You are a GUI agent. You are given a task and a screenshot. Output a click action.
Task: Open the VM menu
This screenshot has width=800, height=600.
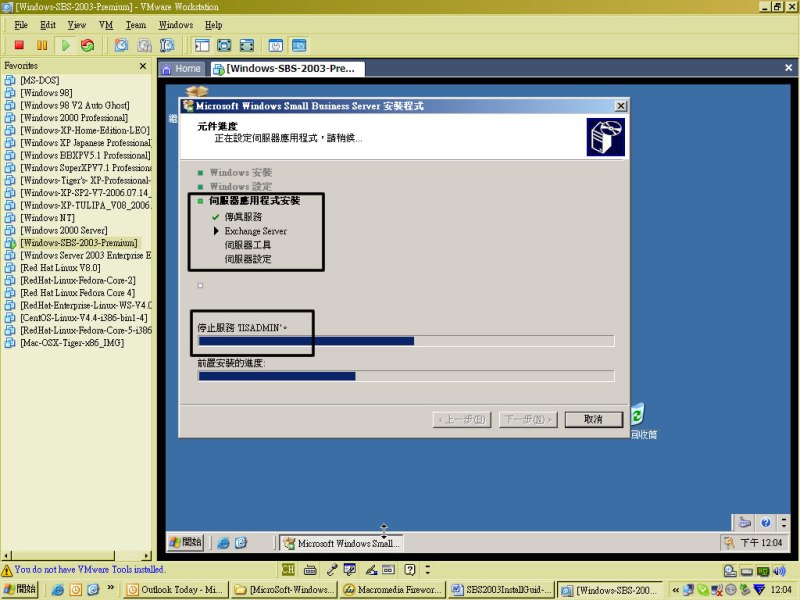pos(106,25)
